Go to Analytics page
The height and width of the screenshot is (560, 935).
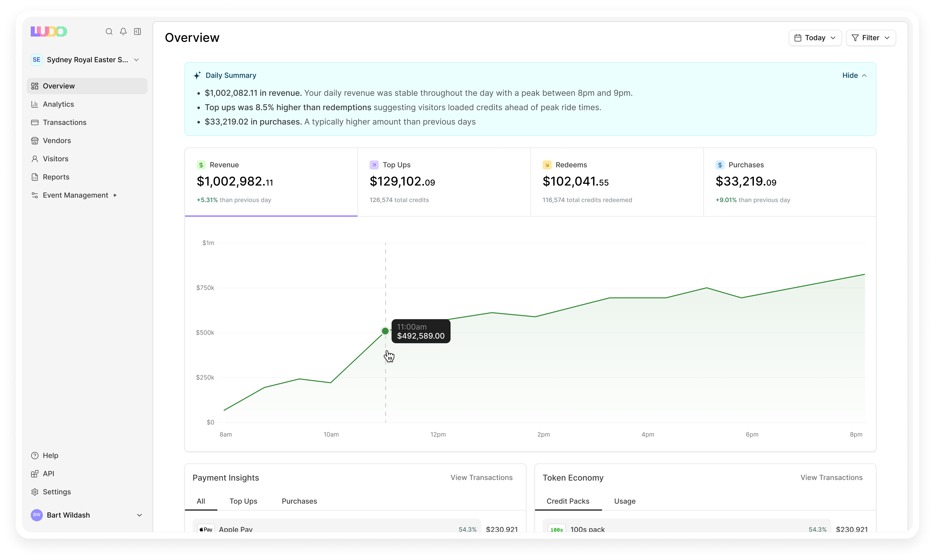click(x=58, y=104)
